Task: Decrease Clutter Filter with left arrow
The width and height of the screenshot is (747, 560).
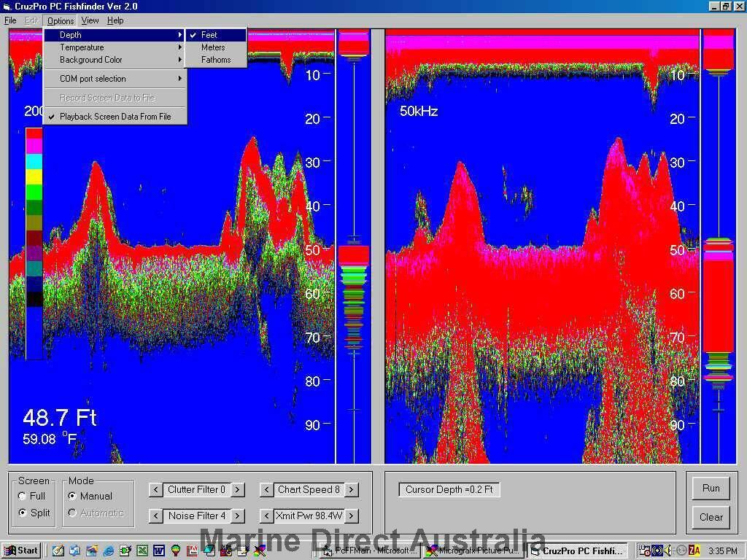Action: [x=155, y=489]
